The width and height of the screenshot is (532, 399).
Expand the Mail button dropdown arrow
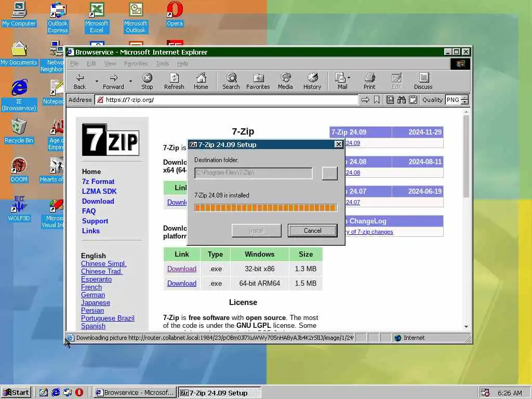349,78
